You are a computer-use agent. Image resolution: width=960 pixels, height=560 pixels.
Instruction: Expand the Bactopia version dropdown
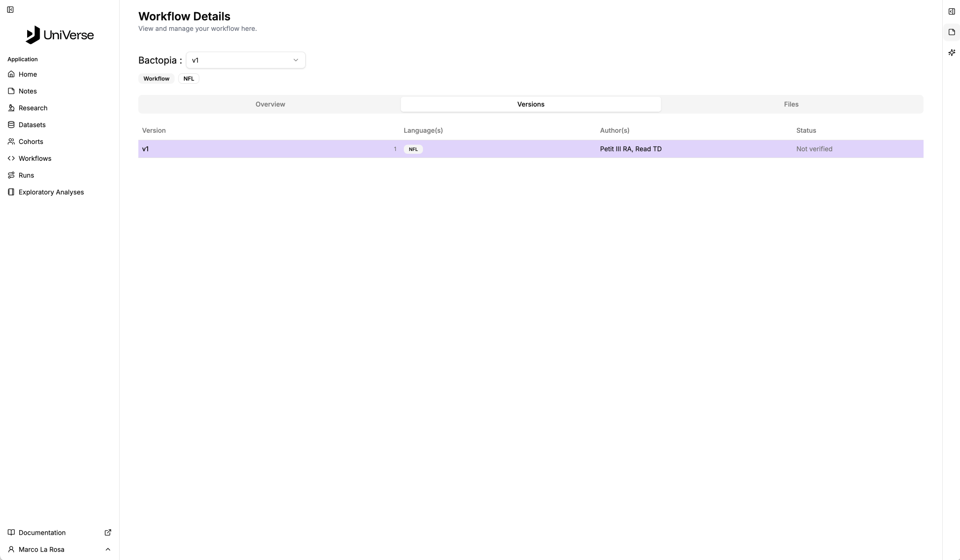click(x=245, y=60)
